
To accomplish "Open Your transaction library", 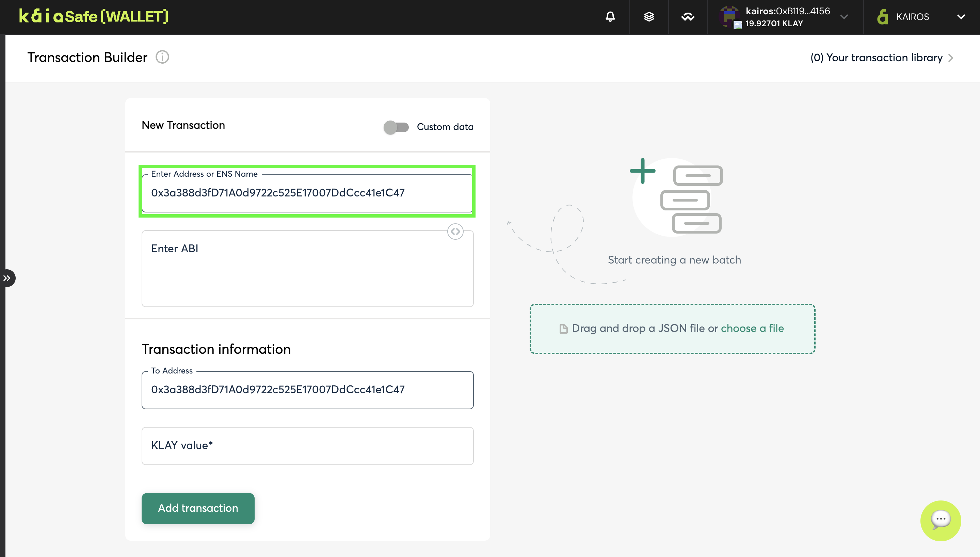I will pos(881,58).
